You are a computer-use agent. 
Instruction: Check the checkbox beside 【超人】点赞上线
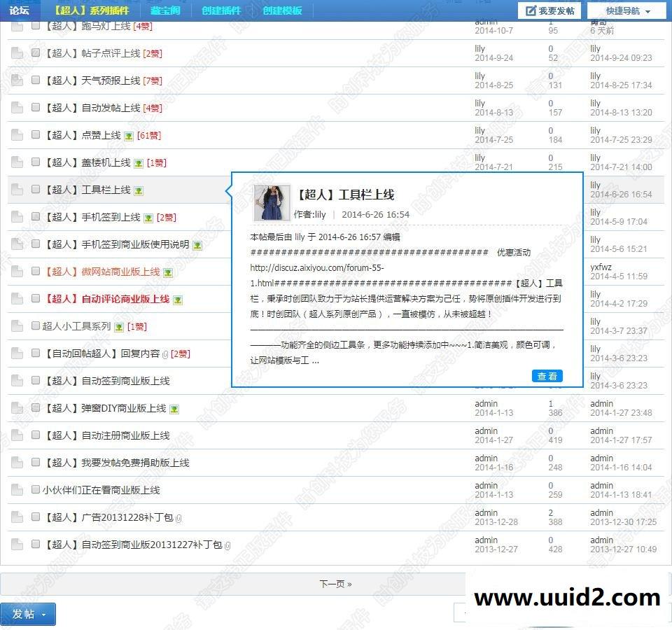pos(35,135)
